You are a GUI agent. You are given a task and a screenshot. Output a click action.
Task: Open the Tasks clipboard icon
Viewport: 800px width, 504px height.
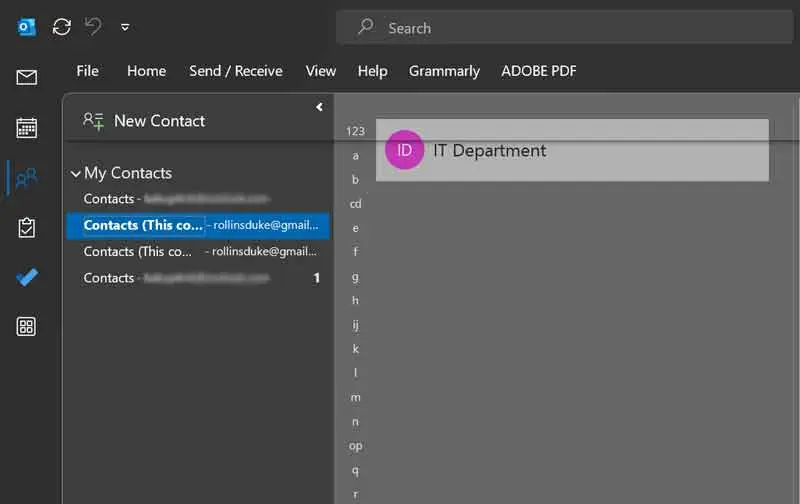pos(27,228)
